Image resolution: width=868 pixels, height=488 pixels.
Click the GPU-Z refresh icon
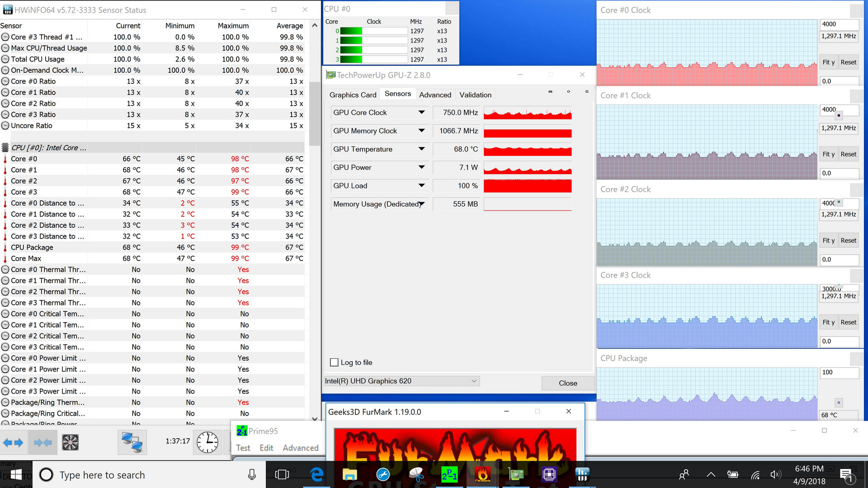point(568,92)
